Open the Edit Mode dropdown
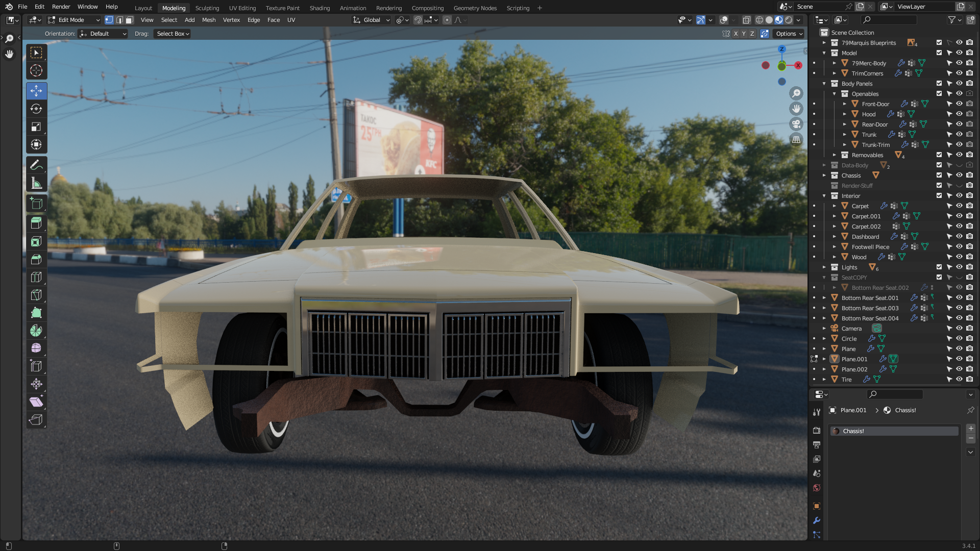 75,20
